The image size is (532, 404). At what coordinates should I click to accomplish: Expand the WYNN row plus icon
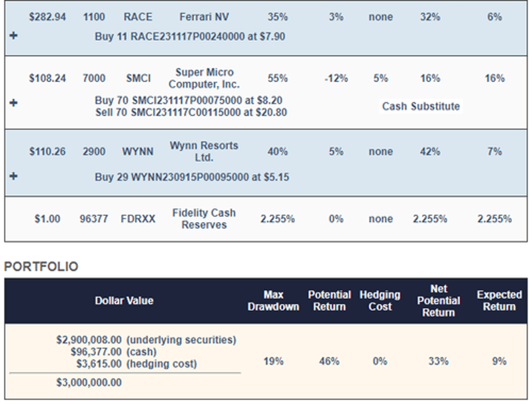[x=14, y=176]
